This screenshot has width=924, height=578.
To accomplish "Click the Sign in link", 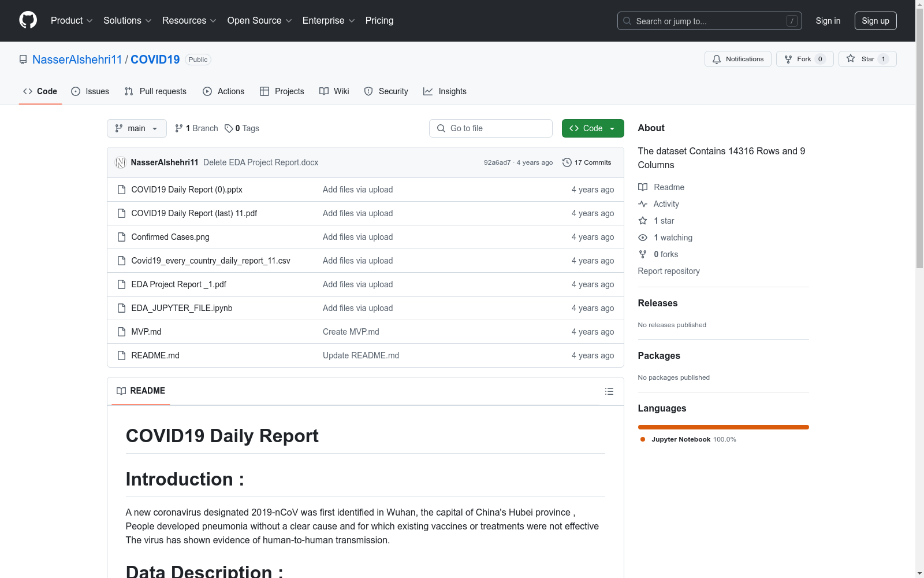I will [828, 21].
